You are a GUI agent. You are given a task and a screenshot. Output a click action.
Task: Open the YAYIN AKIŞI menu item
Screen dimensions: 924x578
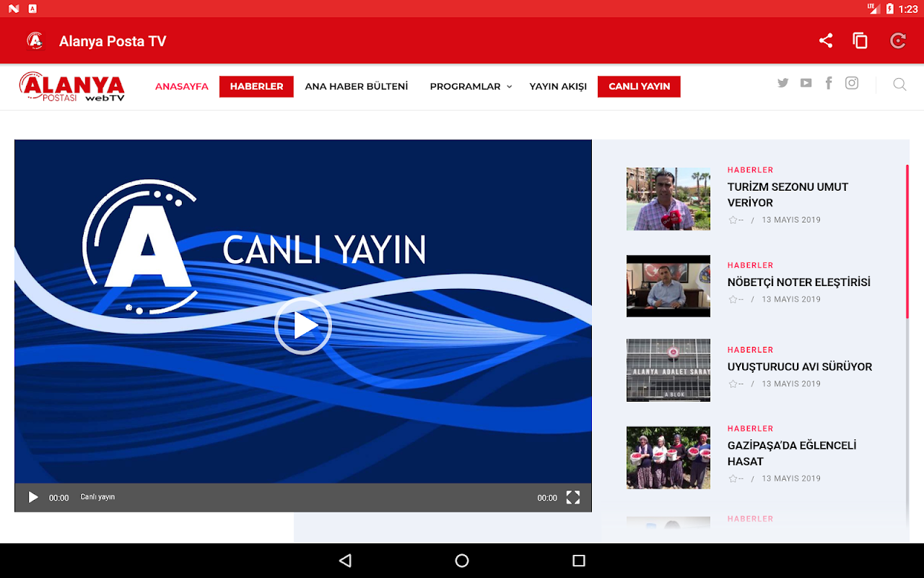tap(558, 87)
